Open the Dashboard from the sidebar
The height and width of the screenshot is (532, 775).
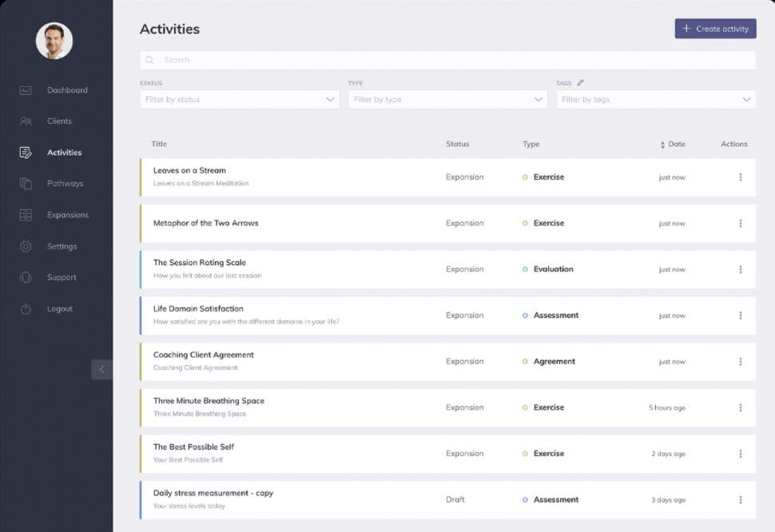coord(67,89)
